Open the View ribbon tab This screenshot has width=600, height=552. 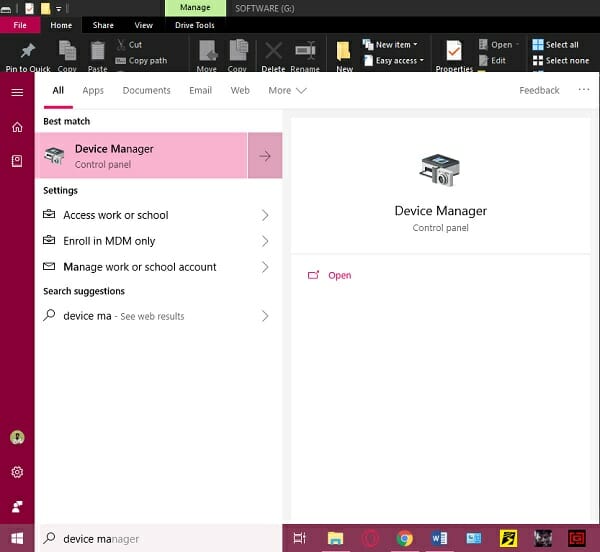pos(143,25)
